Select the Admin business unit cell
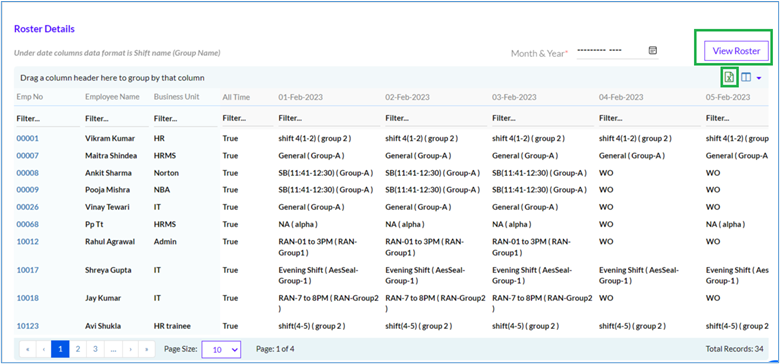 click(x=165, y=242)
